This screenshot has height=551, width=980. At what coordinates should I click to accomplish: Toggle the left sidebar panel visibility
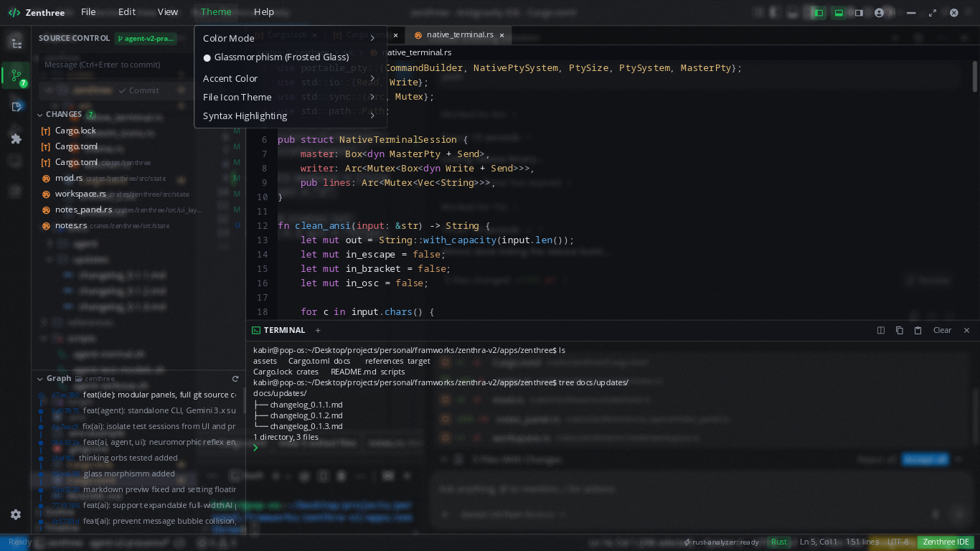(818, 12)
